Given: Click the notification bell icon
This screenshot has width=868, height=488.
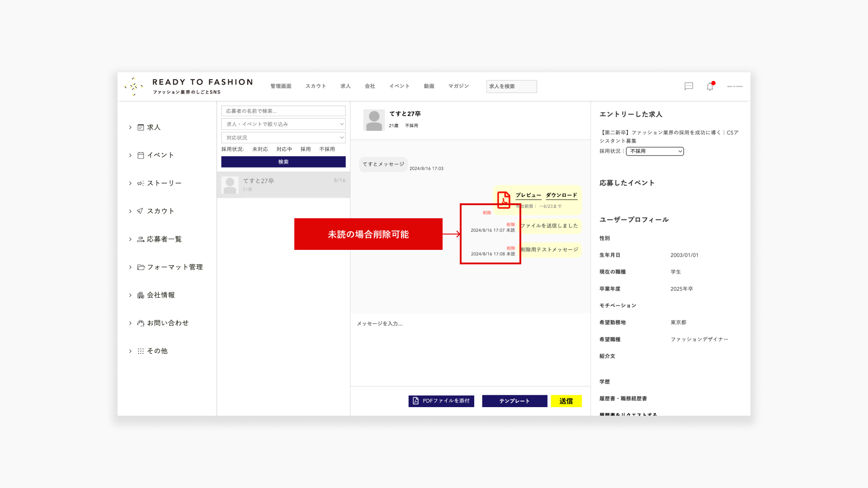Looking at the screenshot, I should coord(710,86).
